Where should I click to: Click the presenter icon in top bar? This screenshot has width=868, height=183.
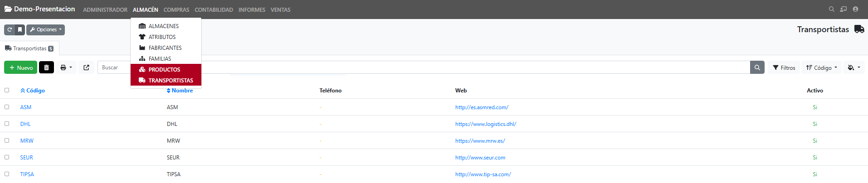click(x=843, y=9)
